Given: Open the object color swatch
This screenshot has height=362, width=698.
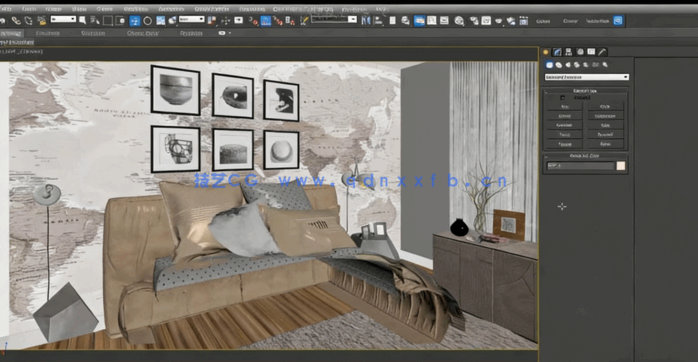Looking at the screenshot, I should 621,166.
